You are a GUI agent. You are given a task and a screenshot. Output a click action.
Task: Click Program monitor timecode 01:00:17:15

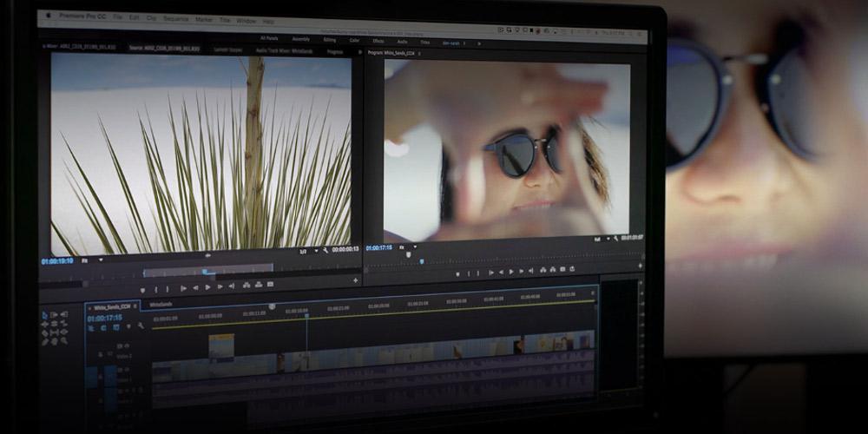tap(381, 247)
